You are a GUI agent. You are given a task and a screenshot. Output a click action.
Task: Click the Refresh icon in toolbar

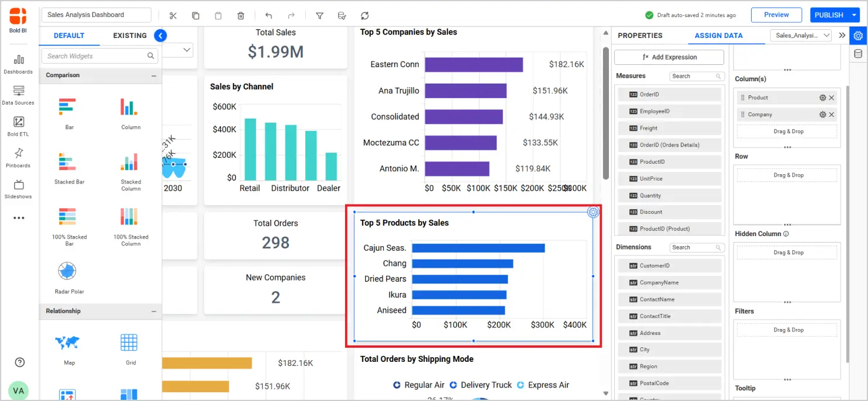click(365, 16)
